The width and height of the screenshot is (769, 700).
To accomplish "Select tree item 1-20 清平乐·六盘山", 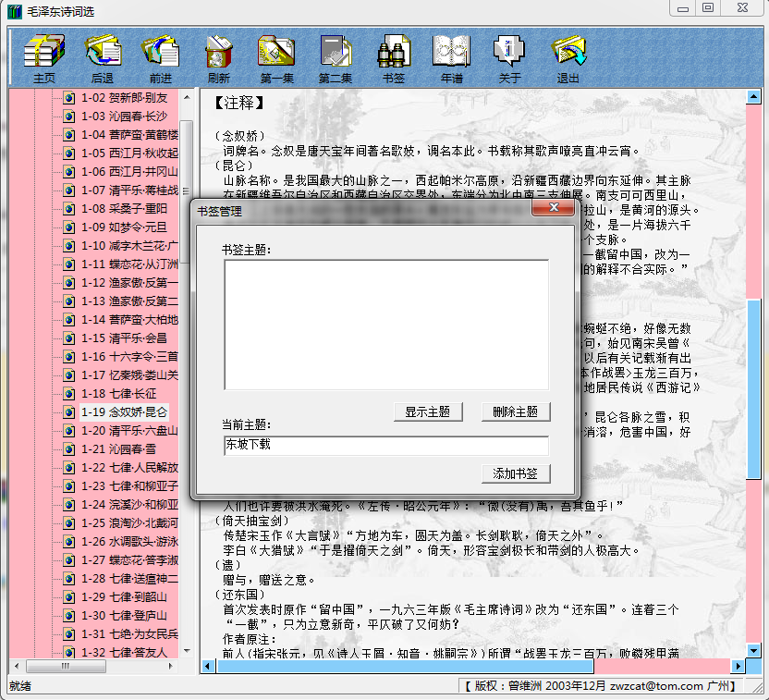I will [x=129, y=431].
